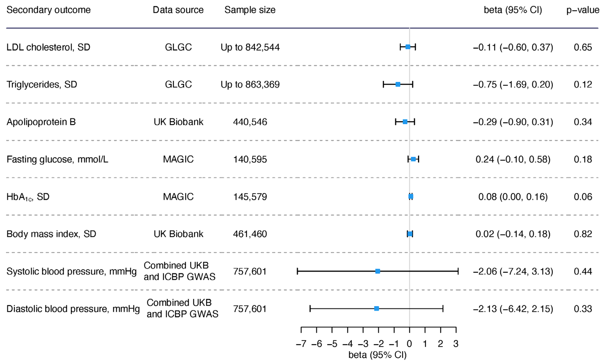Click the "p-value" column header

pyautogui.click(x=583, y=10)
